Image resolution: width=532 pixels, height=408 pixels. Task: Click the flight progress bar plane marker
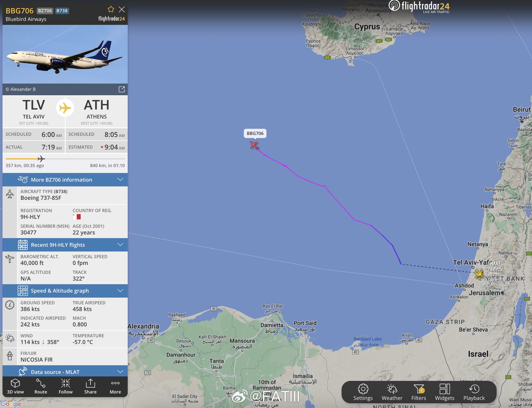tap(41, 159)
